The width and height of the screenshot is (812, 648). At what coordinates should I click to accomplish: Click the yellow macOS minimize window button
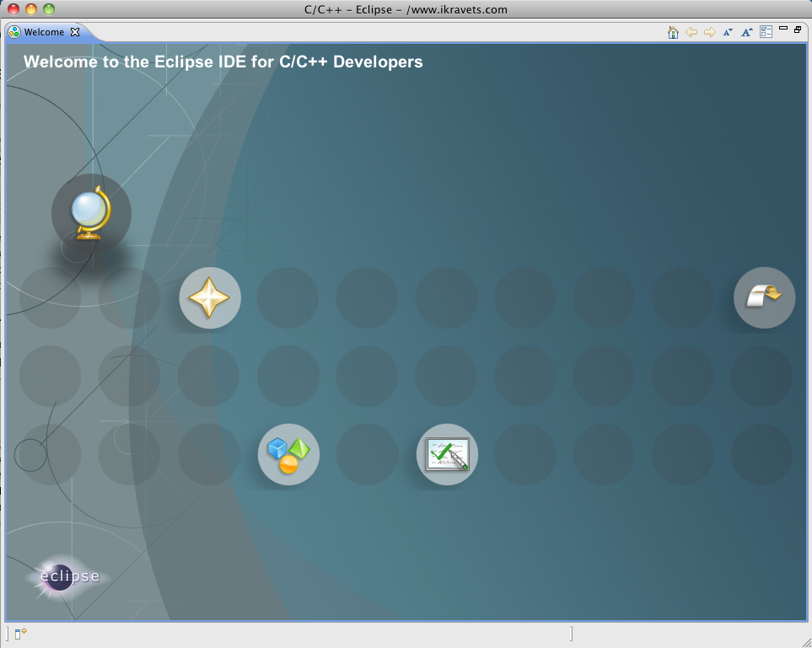(x=31, y=9)
